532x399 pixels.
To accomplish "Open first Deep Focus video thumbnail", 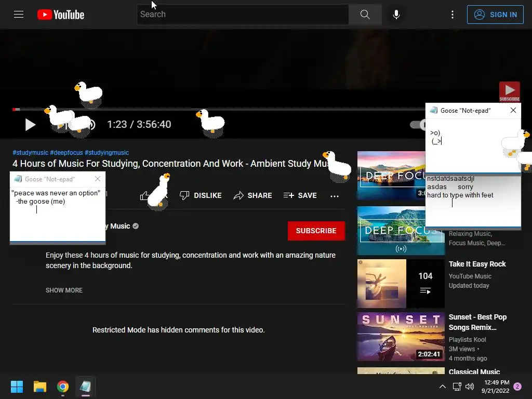I will tap(391, 176).
